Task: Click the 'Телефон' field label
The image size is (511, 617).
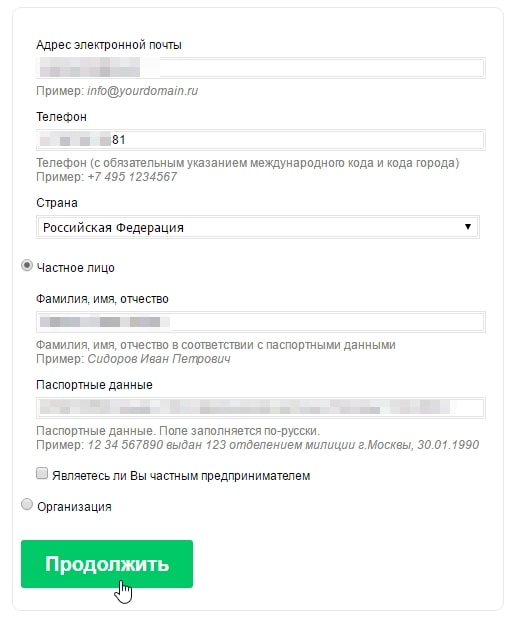Action: (x=61, y=117)
